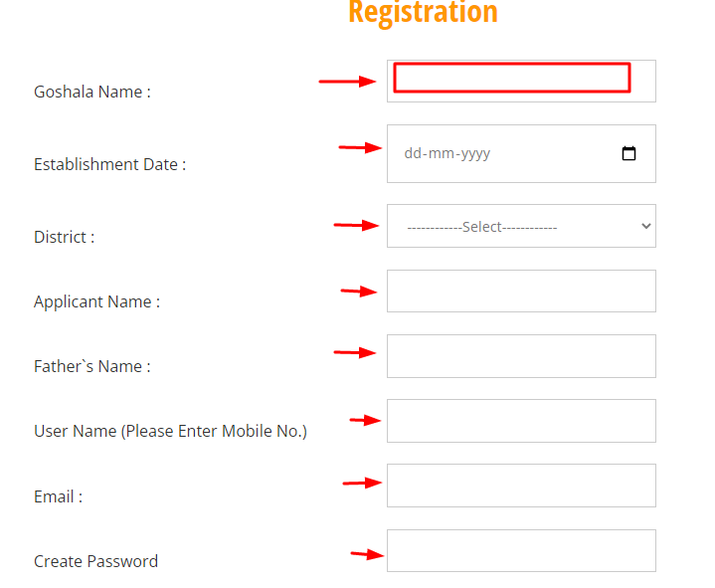The width and height of the screenshot is (715, 588).
Task: Click the Goshala Name label
Action: point(92,93)
